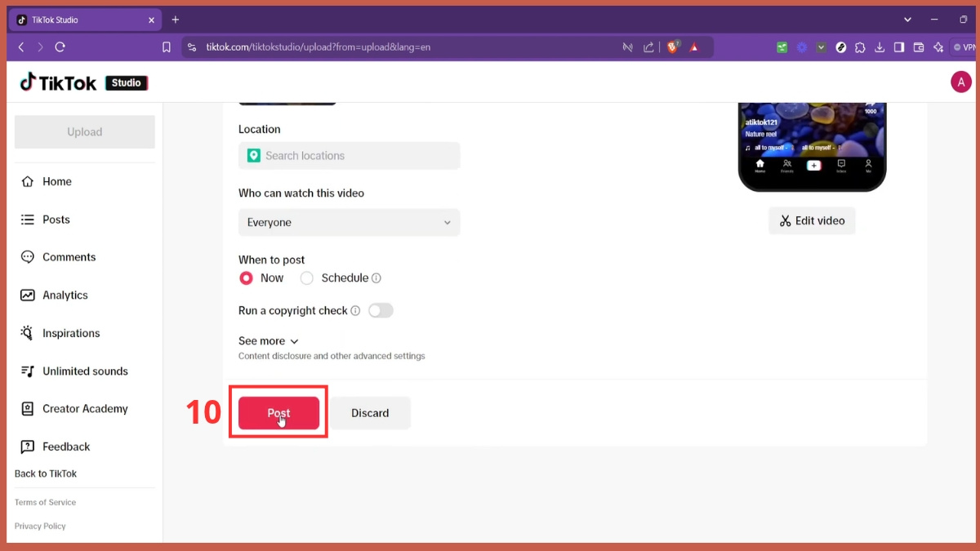The height and width of the screenshot is (551, 980).
Task: Click the Discard button
Action: pyautogui.click(x=370, y=413)
